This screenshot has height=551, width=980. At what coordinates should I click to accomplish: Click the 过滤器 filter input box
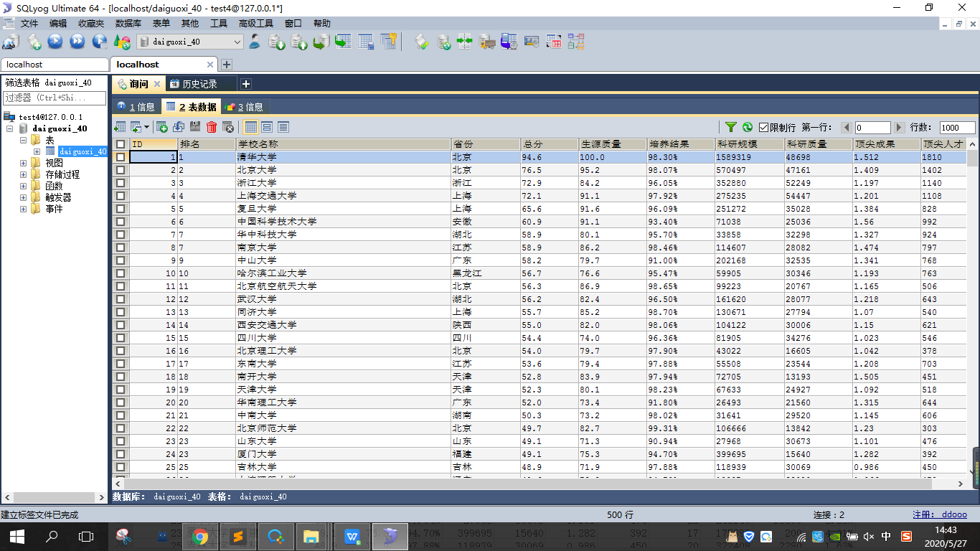[x=55, y=98]
